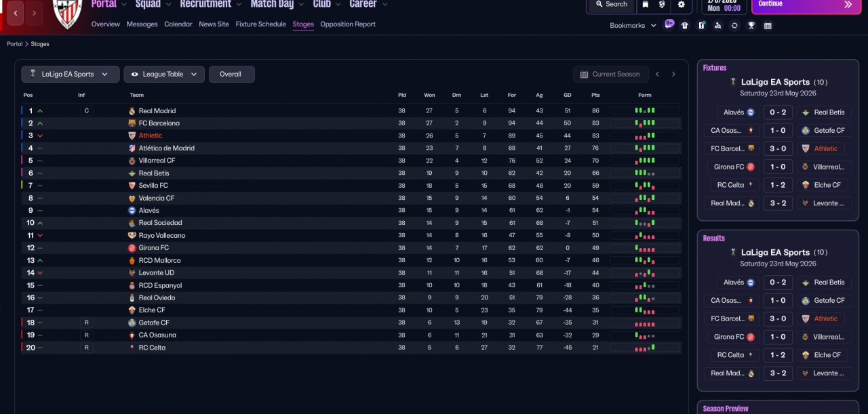
Task: Switch to the Messages tab
Action: coord(142,24)
